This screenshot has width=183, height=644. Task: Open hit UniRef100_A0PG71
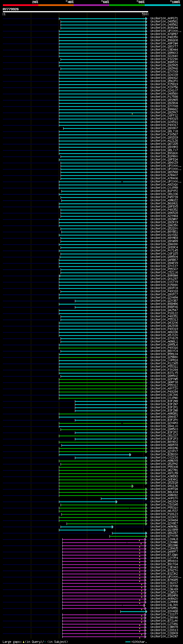[164, 19]
